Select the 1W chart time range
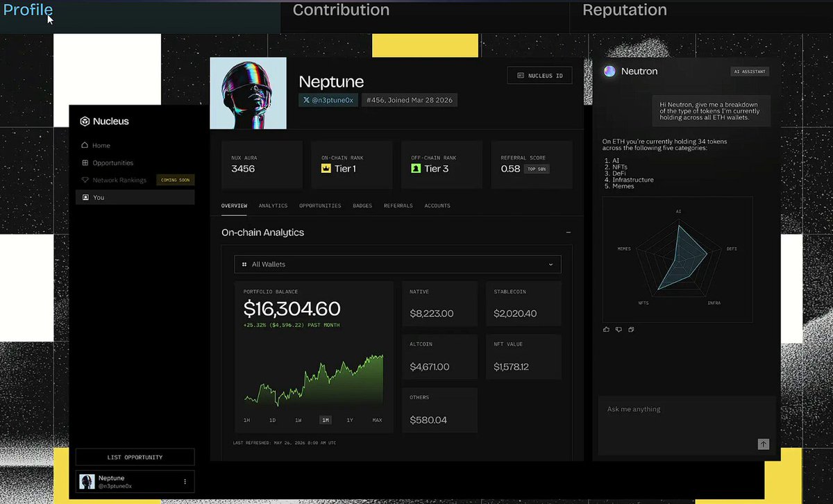Viewport: 833px width, 504px height. pos(298,420)
